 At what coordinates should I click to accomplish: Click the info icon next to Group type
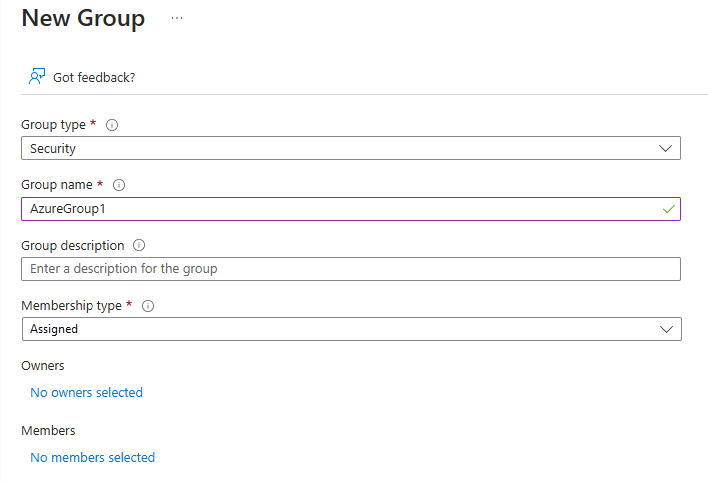112,125
